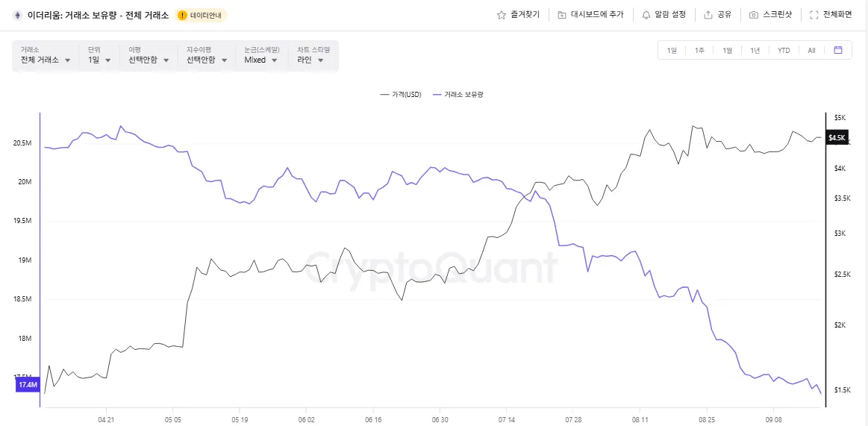Click the camera screenshot icon

[754, 15]
